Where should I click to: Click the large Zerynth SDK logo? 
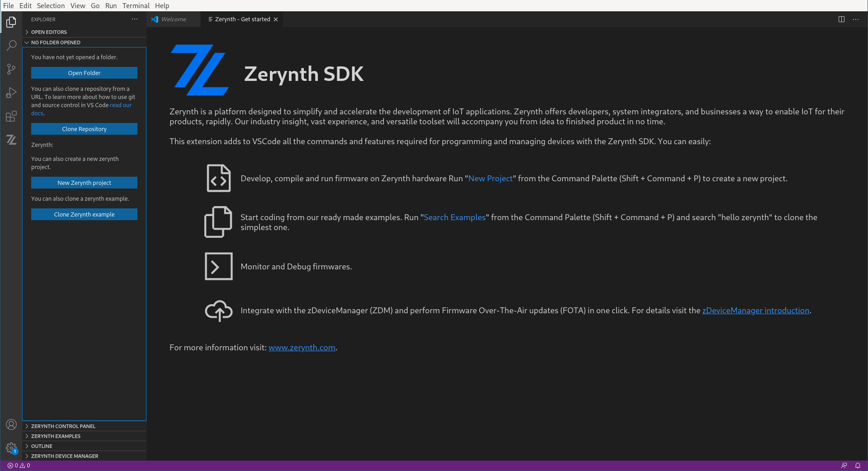(199, 70)
